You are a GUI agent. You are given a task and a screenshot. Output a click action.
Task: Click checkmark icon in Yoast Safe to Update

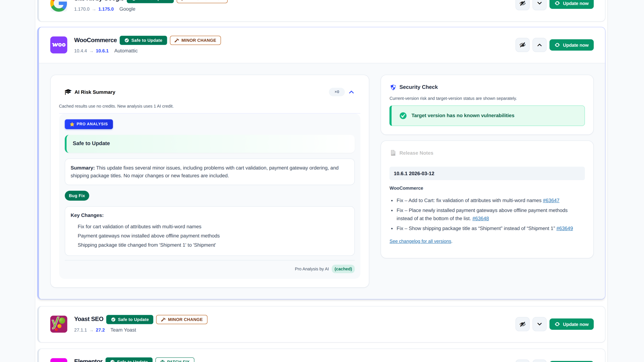[x=113, y=320]
